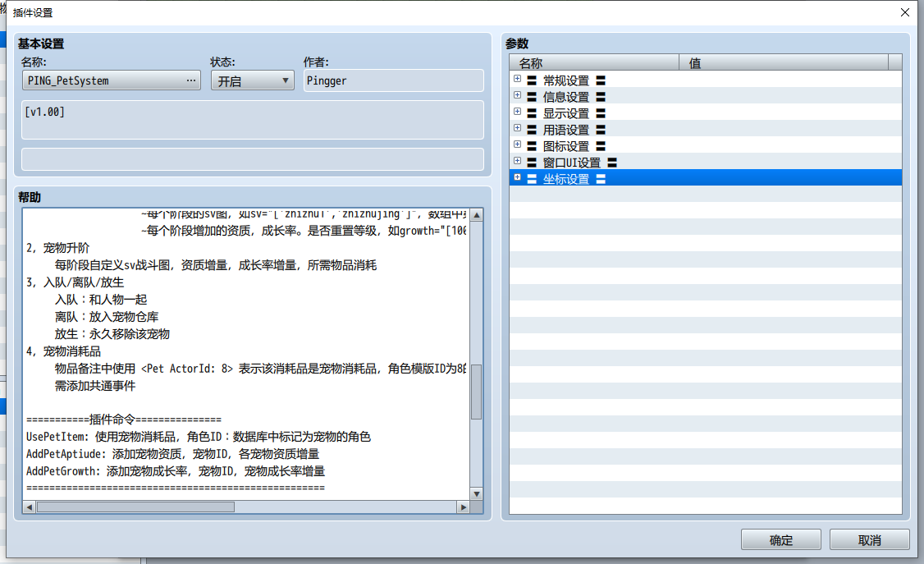Select the highlighted 坐标设置 row
Image resolution: width=924 pixels, height=564 pixels.
point(706,178)
